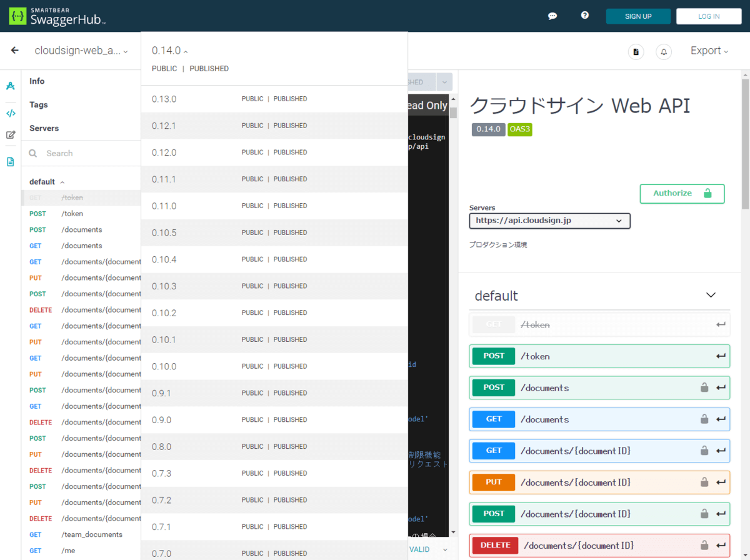Click the SIGN UP button
The image size is (750, 560).
click(x=638, y=16)
